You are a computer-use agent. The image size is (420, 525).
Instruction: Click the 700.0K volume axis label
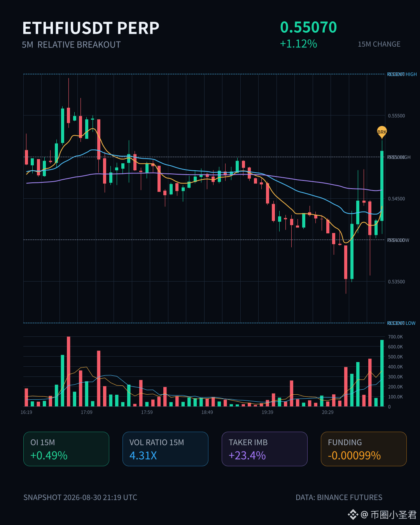point(395,337)
